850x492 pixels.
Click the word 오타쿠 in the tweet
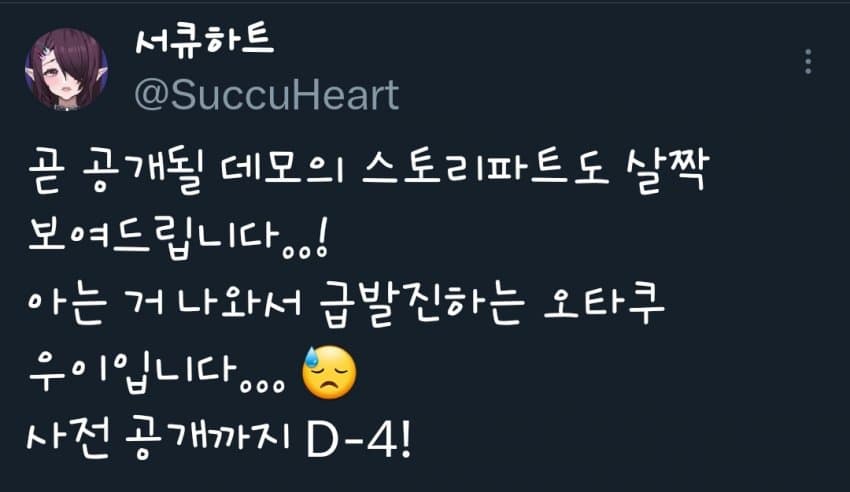coord(603,305)
